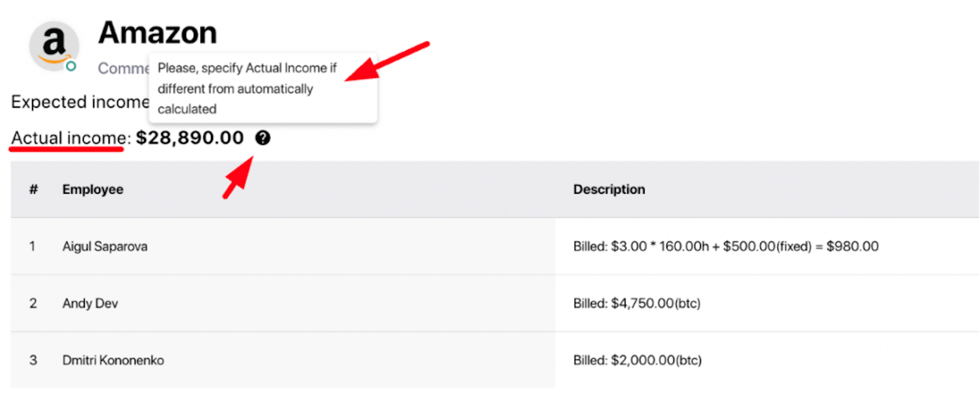The image size is (980, 393).
Task: Click the green status dot on Amazon logo
Action: pyautogui.click(x=71, y=66)
